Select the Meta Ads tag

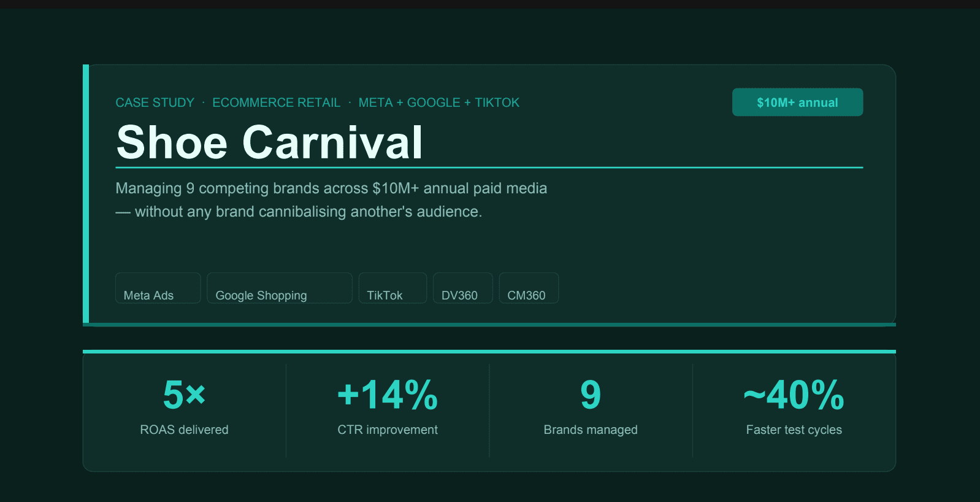click(158, 288)
